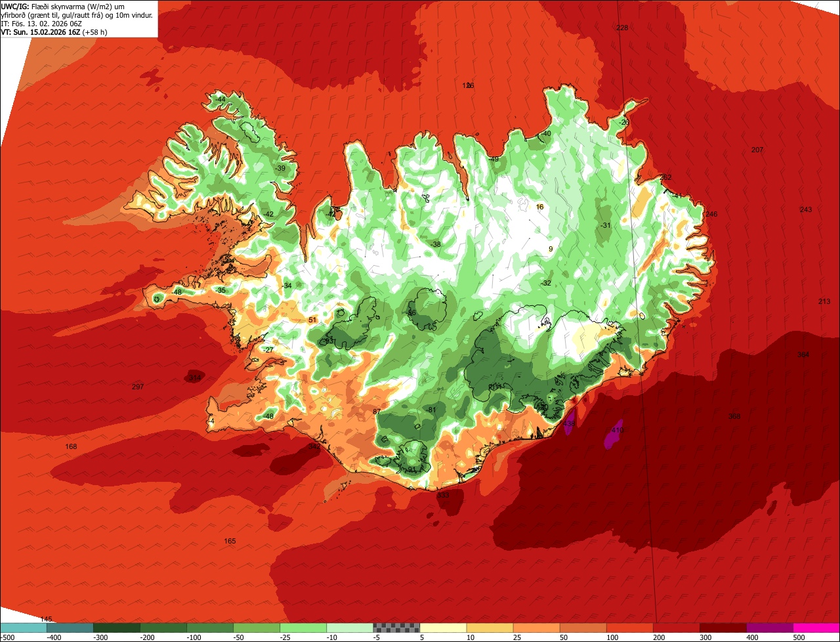Click the '51' value in west Iceland
This screenshot has height=642, width=840.
pyautogui.click(x=312, y=320)
